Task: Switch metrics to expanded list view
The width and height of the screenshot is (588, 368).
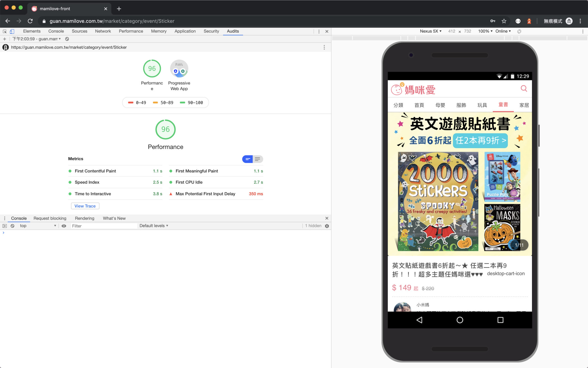Action: click(258, 159)
